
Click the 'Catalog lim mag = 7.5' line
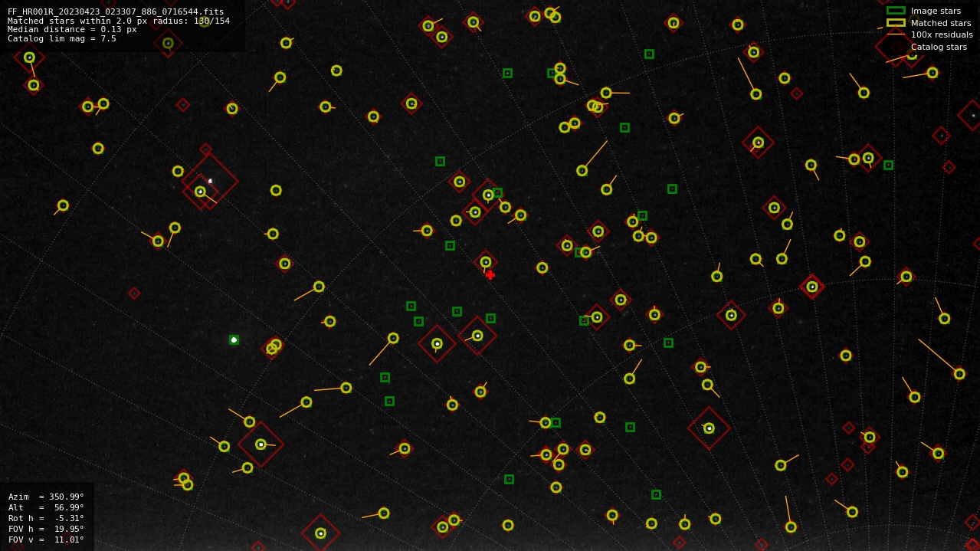coord(62,38)
